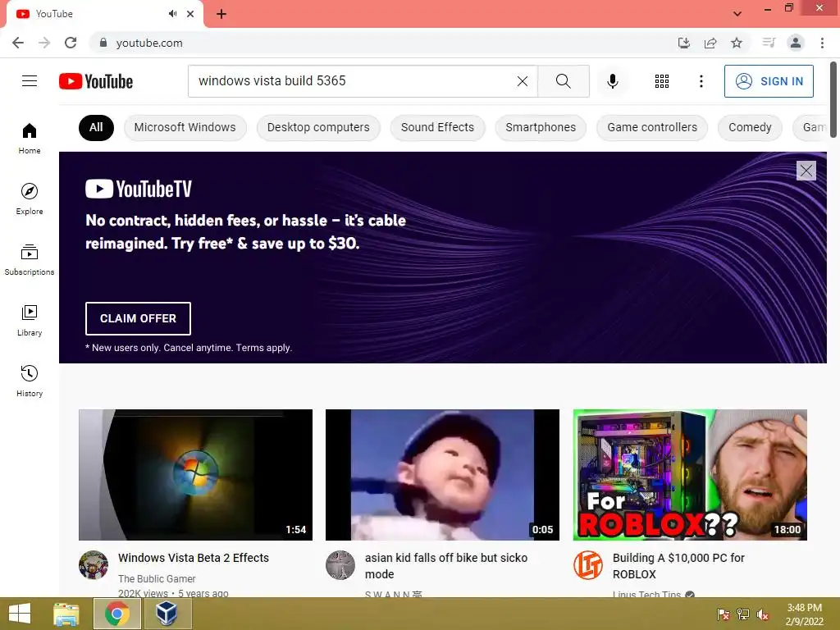This screenshot has width=840, height=630.
Task: Open media controls icon in Chrome toolbar
Action: [x=769, y=43]
